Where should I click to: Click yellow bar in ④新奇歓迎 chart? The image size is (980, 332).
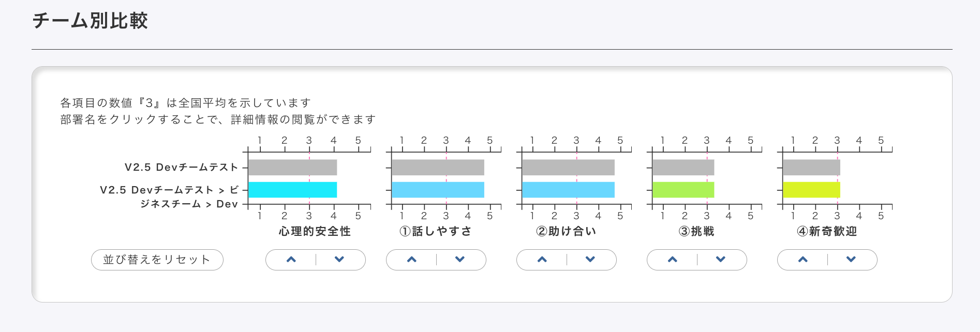[811, 190]
